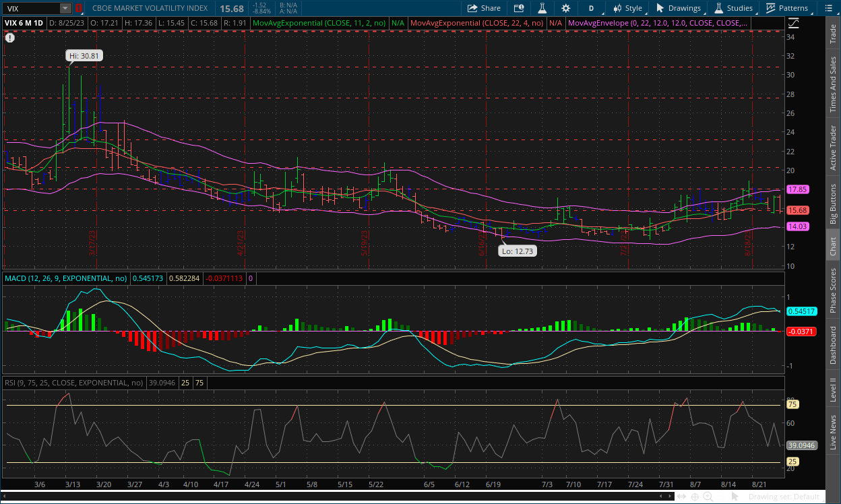The width and height of the screenshot is (841, 504).
Task: Open the Dashboard sidebar tab
Action: pyautogui.click(x=834, y=346)
